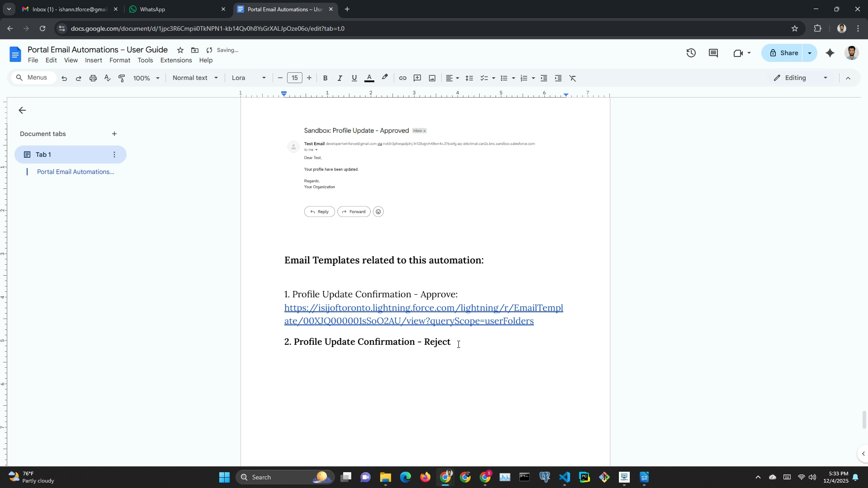Screen dimensions: 868x488
Task: Click the Insert link icon
Action: click(x=402, y=78)
